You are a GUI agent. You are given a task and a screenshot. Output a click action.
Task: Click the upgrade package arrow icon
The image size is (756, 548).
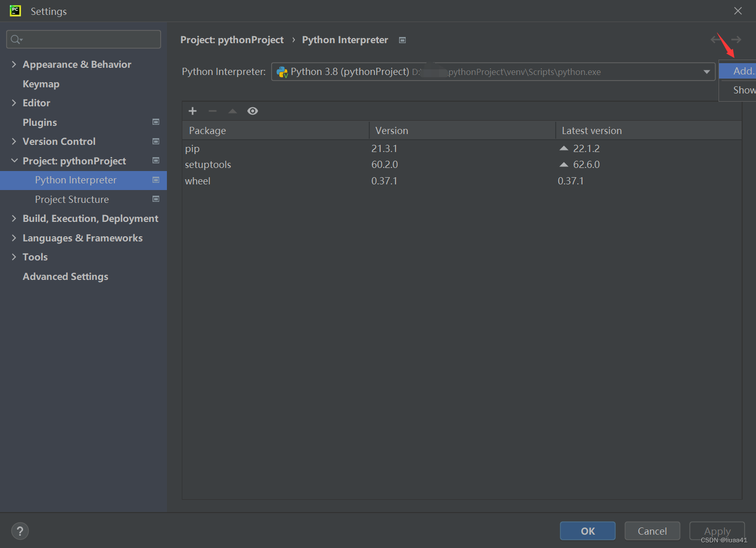(x=233, y=111)
